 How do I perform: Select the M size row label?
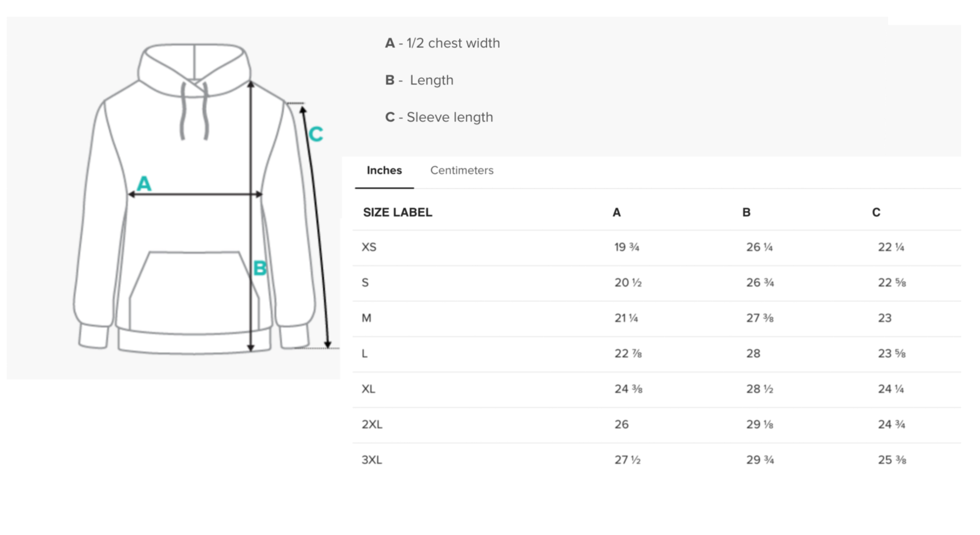[x=366, y=318]
